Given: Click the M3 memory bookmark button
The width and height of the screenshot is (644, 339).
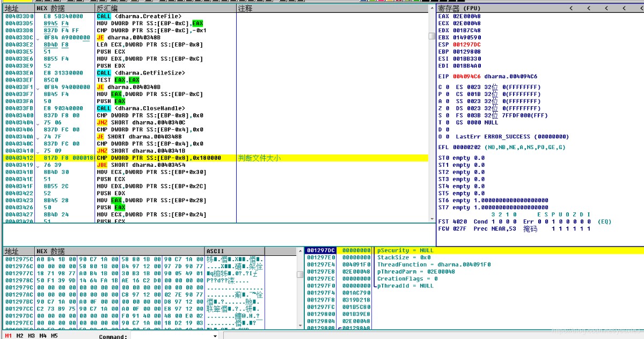Looking at the screenshot, I should [x=32, y=336].
